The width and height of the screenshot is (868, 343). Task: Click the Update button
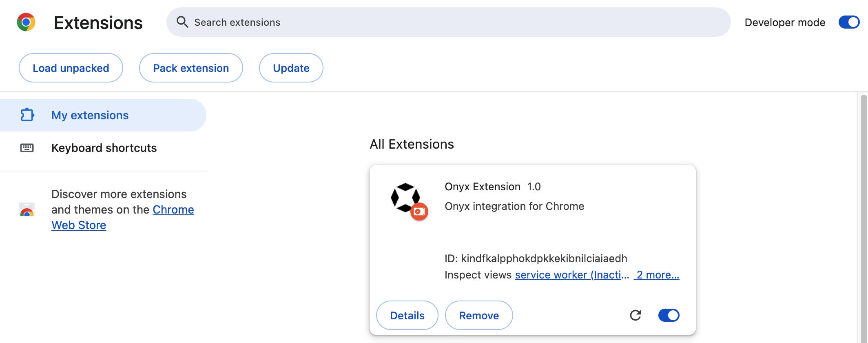point(291,68)
